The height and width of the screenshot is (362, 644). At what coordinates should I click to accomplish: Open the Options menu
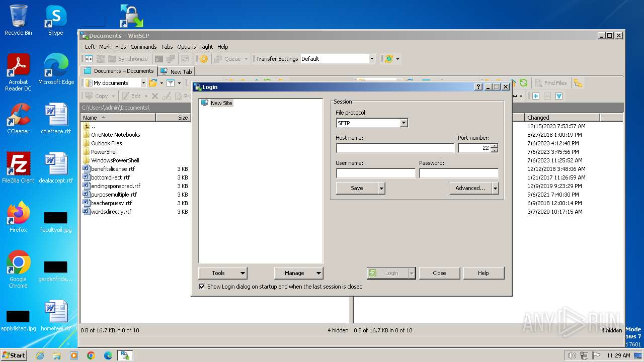pyautogui.click(x=186, y=47)
